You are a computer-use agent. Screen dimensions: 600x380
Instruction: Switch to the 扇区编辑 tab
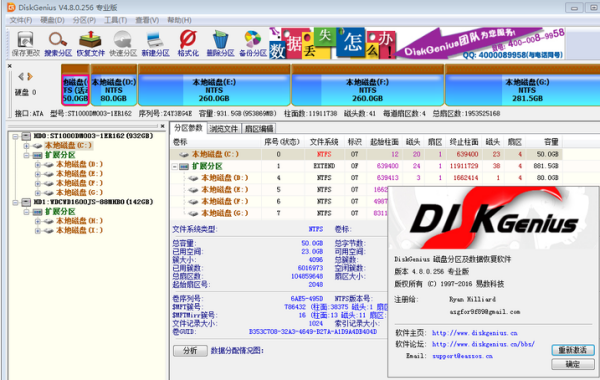(259, 129)
